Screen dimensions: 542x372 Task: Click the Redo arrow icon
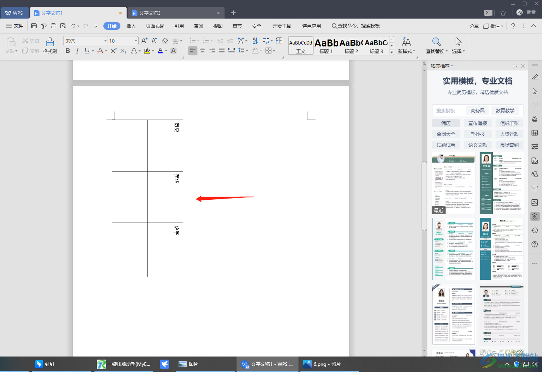click(86, 26)
